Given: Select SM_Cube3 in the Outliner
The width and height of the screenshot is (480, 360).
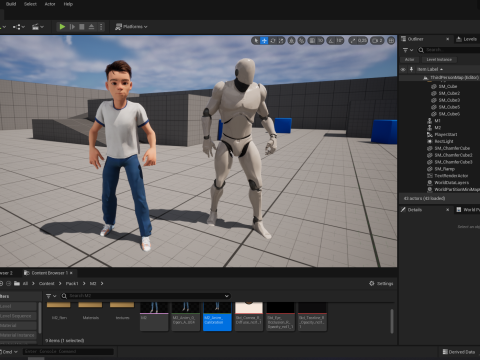Looking at the screenshot, I should click(449, 100).
